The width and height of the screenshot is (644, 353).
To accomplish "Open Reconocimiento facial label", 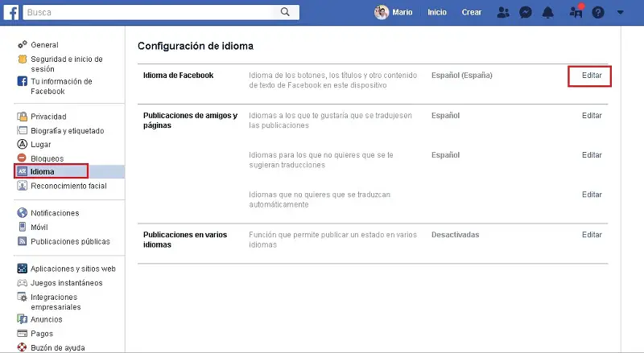I will click(68, 186).
